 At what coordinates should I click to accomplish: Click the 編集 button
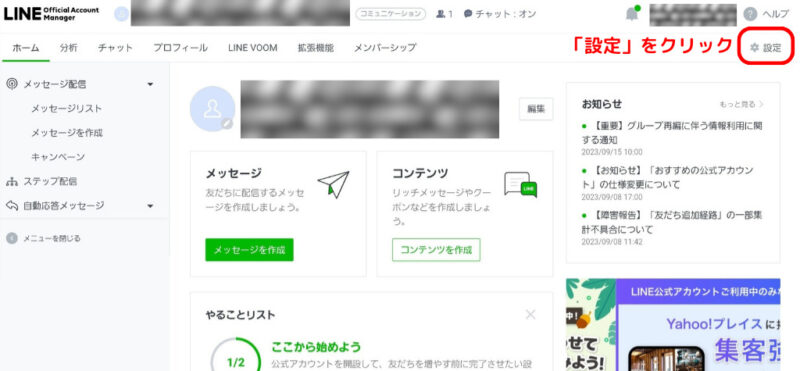536,109
